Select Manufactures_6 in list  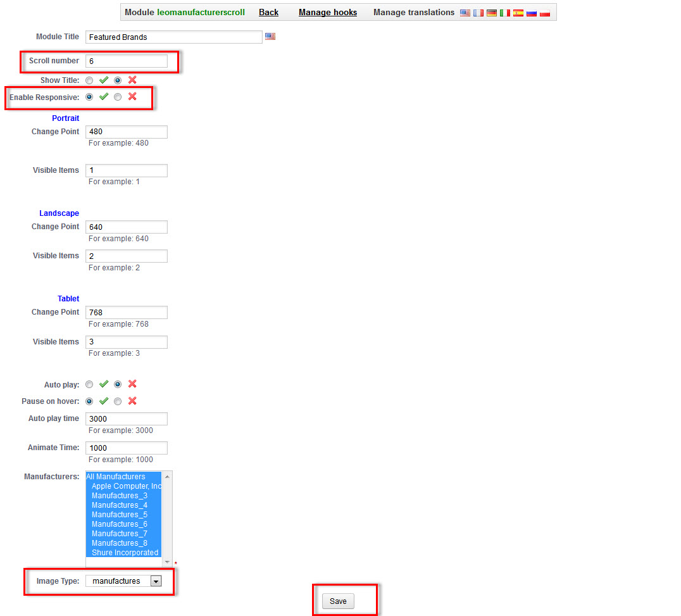[124, 524]
